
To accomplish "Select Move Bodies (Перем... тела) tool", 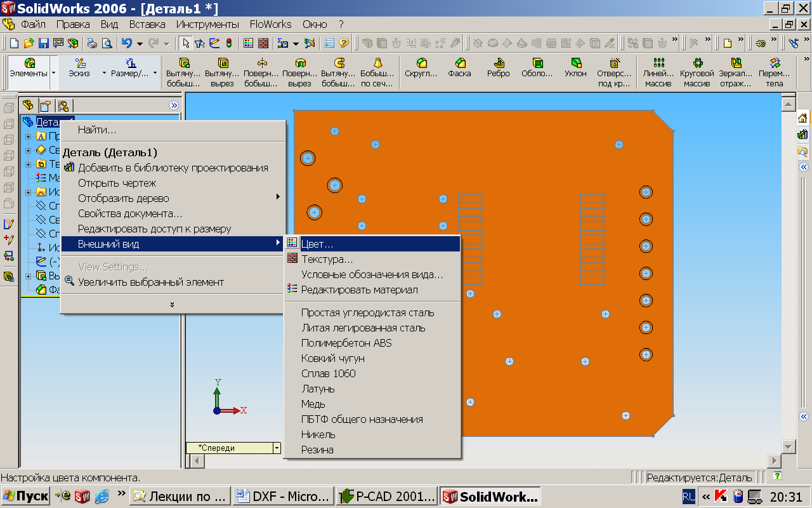I will coord(774,72).
